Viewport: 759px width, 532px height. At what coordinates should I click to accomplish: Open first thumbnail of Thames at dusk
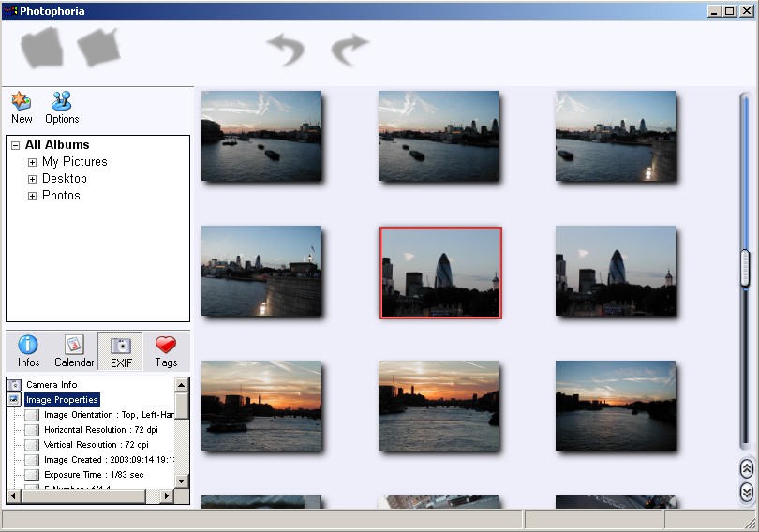click(261, 136)
